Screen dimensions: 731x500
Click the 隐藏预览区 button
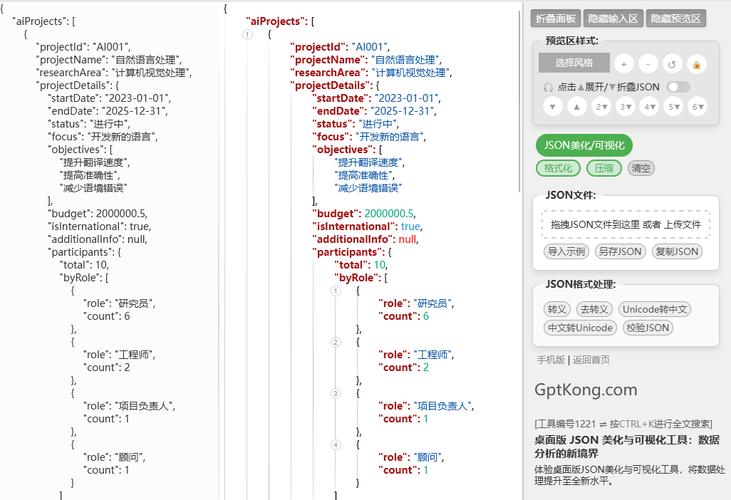(676, 18)
